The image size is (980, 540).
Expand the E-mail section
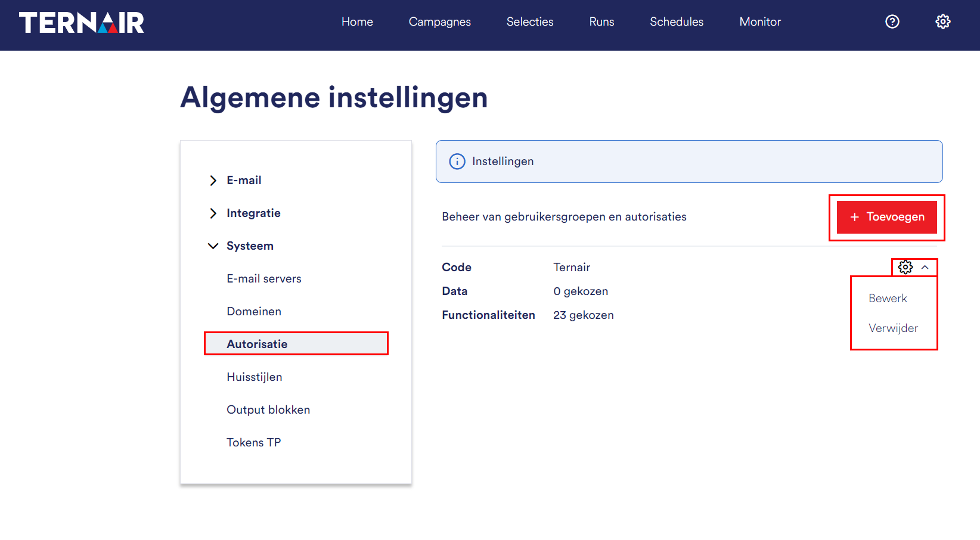[x=213, y=181]
